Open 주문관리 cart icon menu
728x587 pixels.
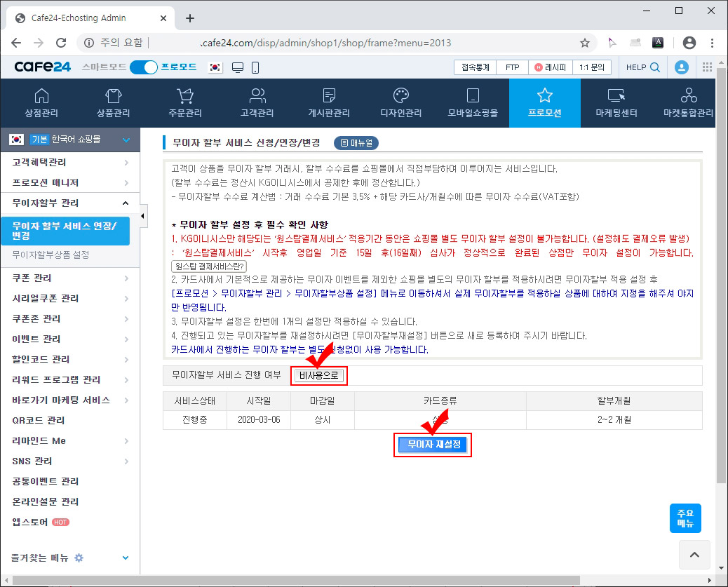click(x=184, y=102)
